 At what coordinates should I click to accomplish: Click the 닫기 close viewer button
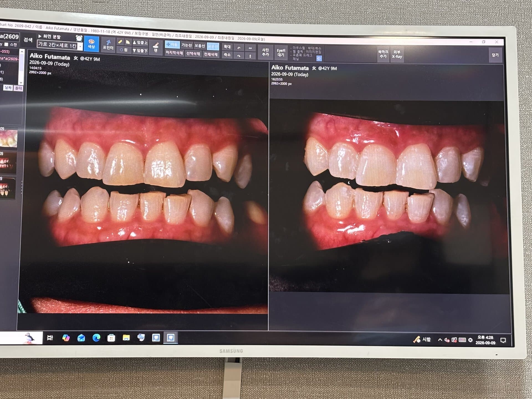[x=495, y=55]
